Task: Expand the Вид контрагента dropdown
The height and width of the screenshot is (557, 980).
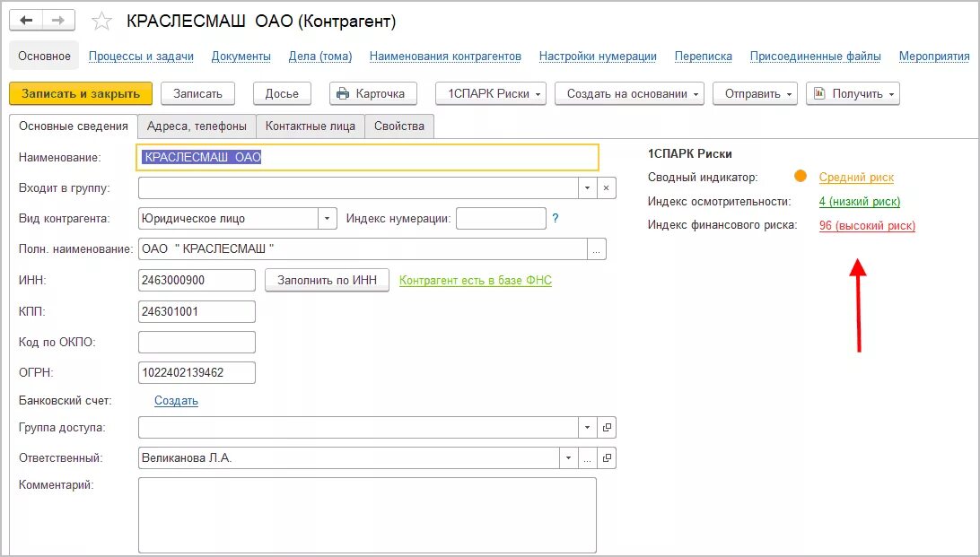Action: pos(328,218)
